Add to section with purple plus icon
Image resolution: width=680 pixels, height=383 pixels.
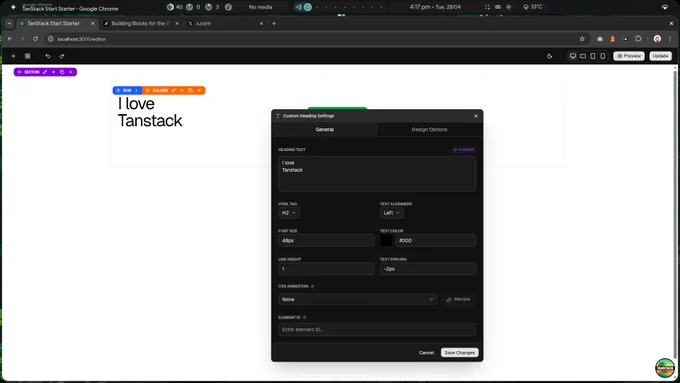[53, 72]
